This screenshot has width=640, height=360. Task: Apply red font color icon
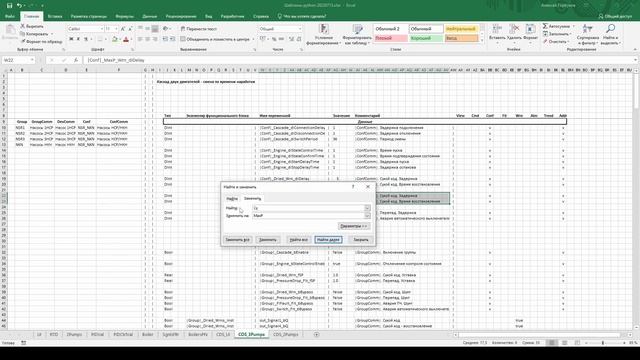[x=126, y=39]
